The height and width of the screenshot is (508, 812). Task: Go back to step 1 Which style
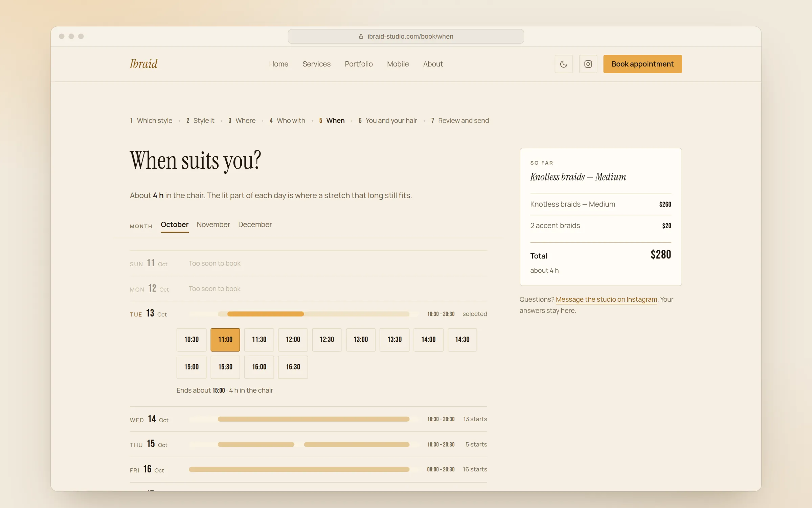tap(151, 121)
